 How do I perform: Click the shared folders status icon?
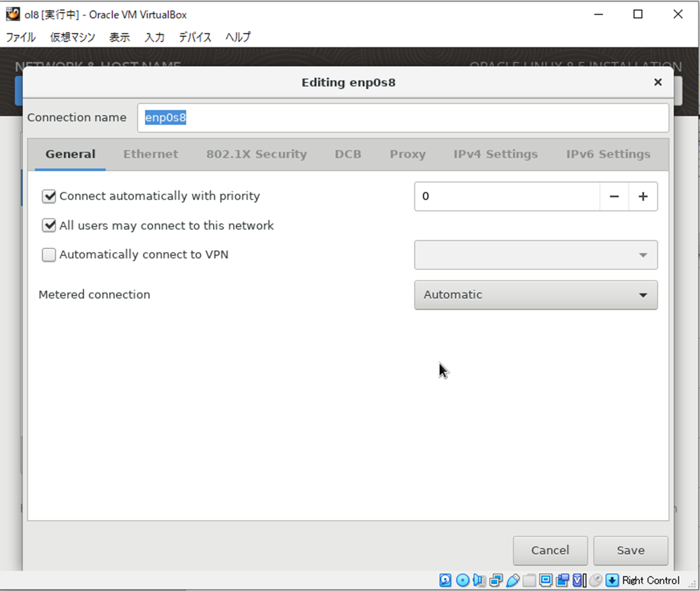(x=529, y=580)
